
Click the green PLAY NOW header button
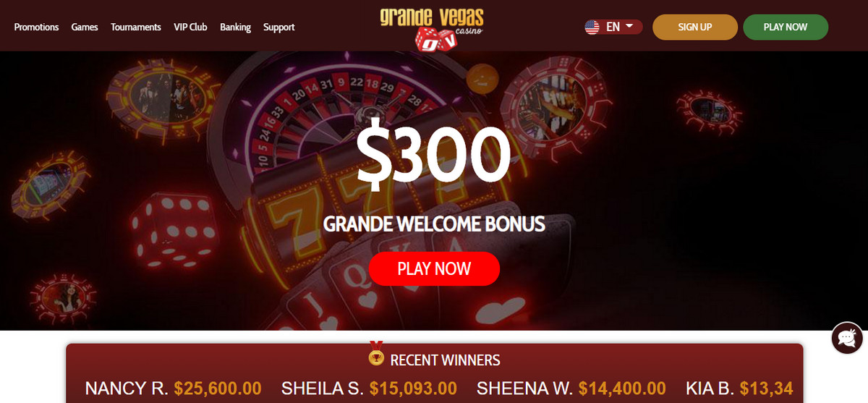click(x=786, y=27)
